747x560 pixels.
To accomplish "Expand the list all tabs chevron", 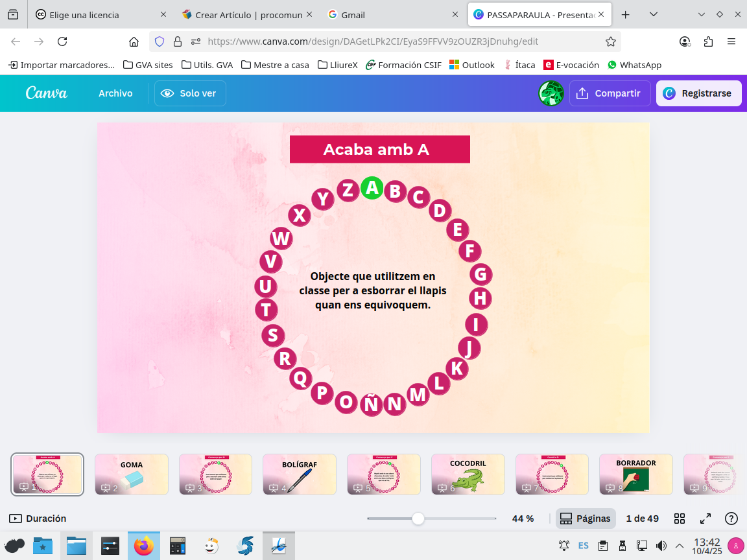I will click(702, 14).
